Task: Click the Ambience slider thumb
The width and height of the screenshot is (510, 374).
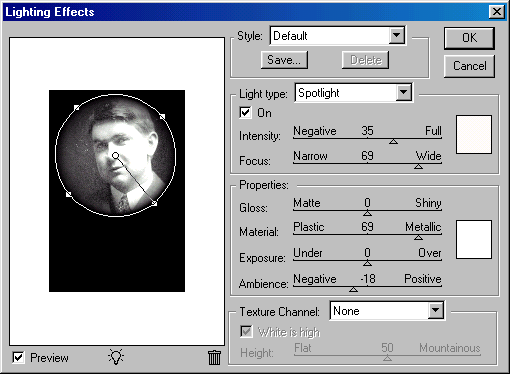Action: click(x=353, y=289)
